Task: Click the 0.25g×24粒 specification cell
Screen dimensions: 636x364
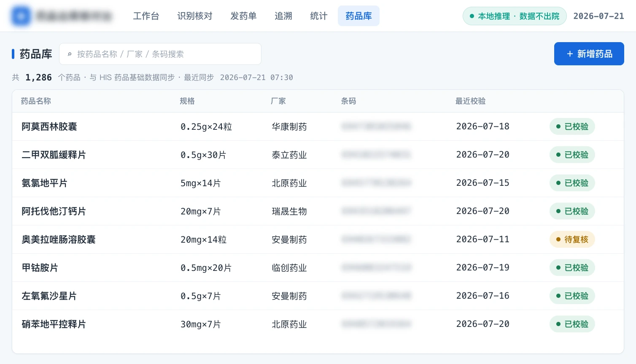Action: 206,127
